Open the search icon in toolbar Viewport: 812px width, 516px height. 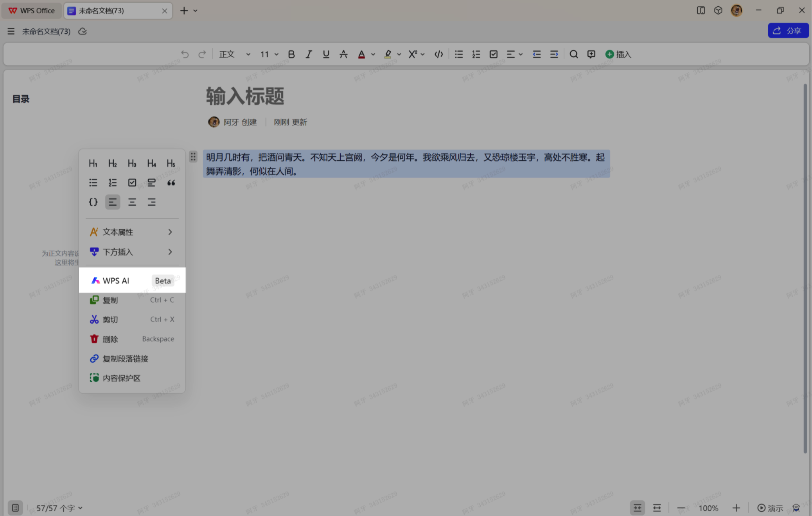[573, 54]
